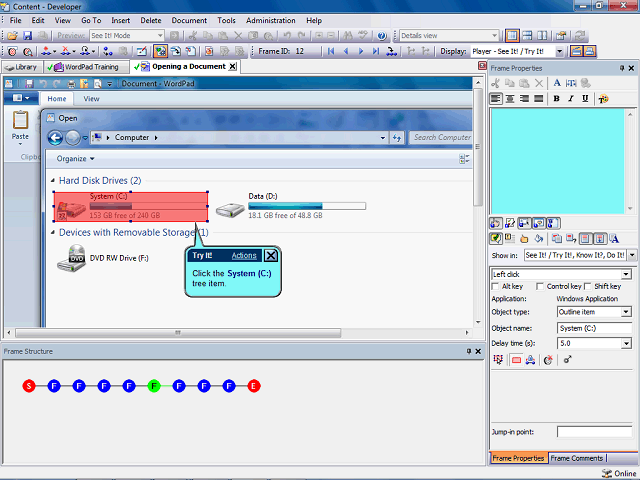Click the red rectangle action area icon
Screen dimensions: 640x480
pyautogui.click(x=516, y=360)
